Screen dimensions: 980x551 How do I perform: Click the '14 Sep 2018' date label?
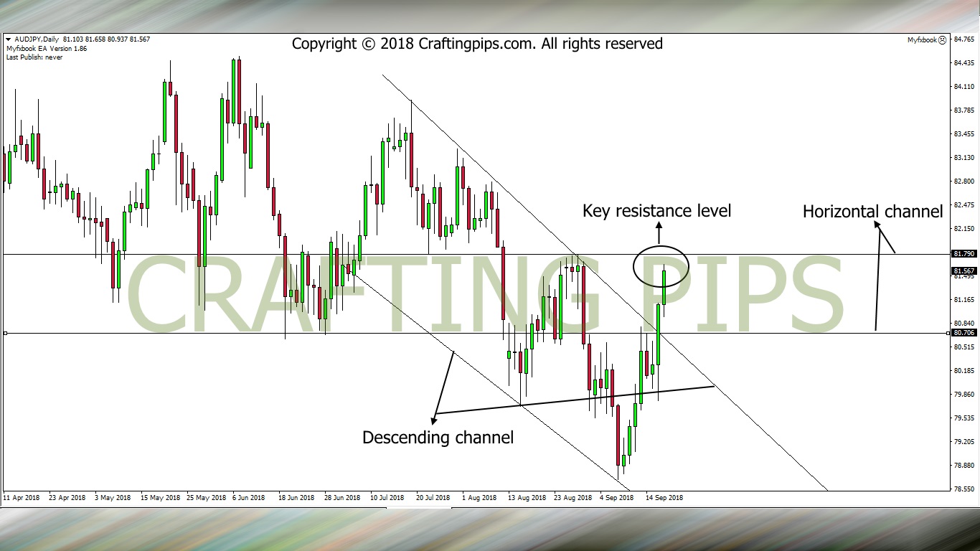pyautogui.click(x=664, y=497)
